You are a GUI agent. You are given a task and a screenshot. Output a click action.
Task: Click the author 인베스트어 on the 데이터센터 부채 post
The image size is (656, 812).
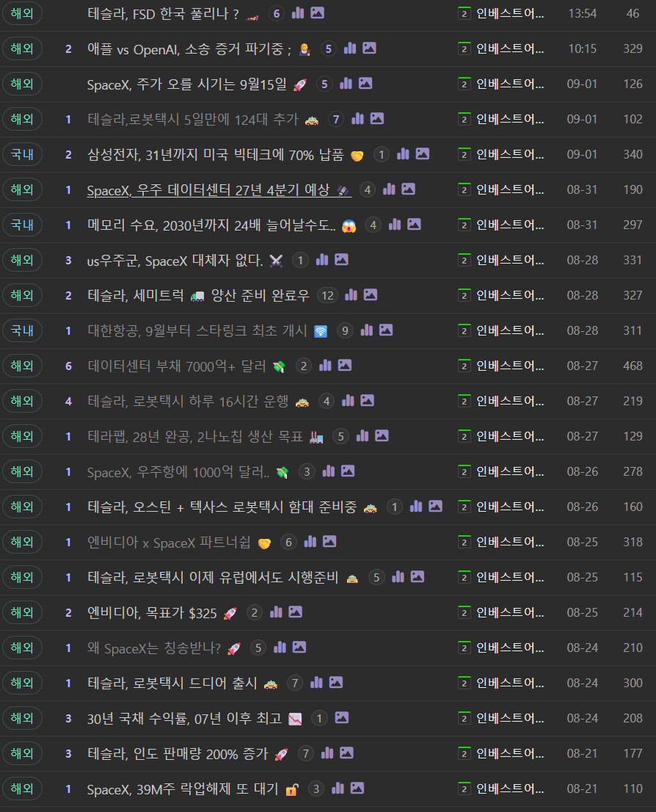coord(510,366)
